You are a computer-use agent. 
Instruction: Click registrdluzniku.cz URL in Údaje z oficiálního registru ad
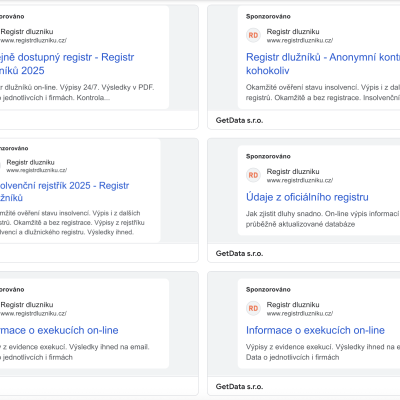click(300, 180)
